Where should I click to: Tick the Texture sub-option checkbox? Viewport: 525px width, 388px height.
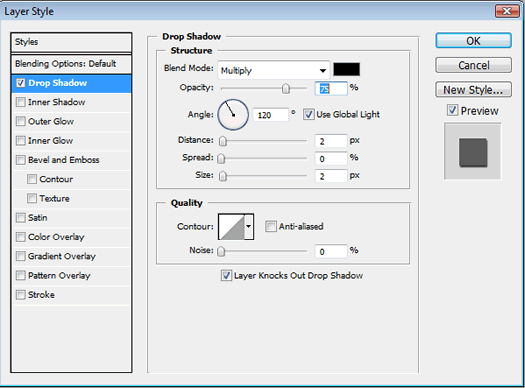click(x=32, y=198)
